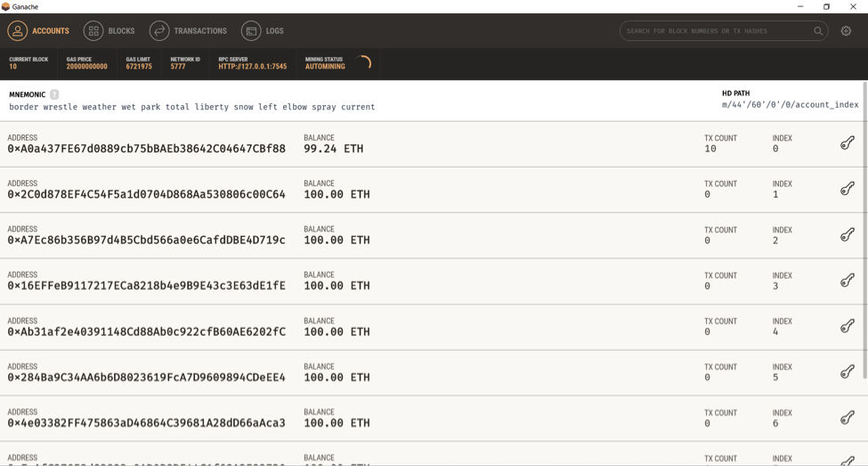Show private key for account index 3
Viewport: 868px width, 466px height.
point(847,281)
